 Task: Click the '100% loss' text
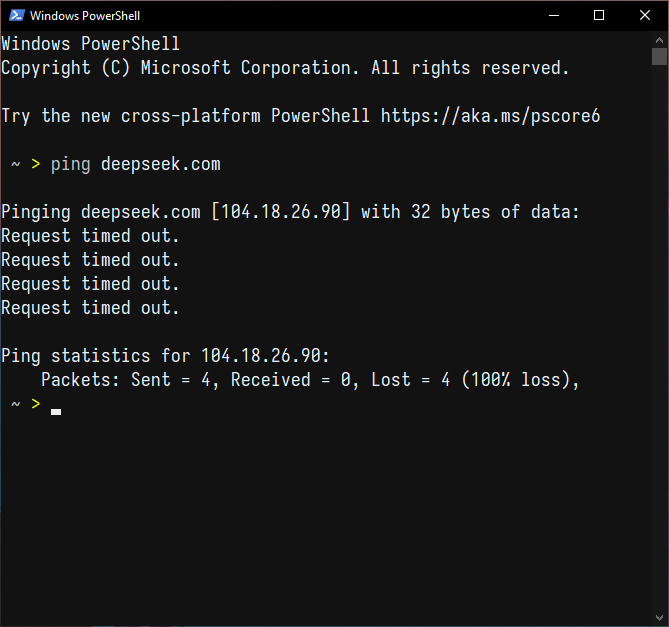click(516, 380)
